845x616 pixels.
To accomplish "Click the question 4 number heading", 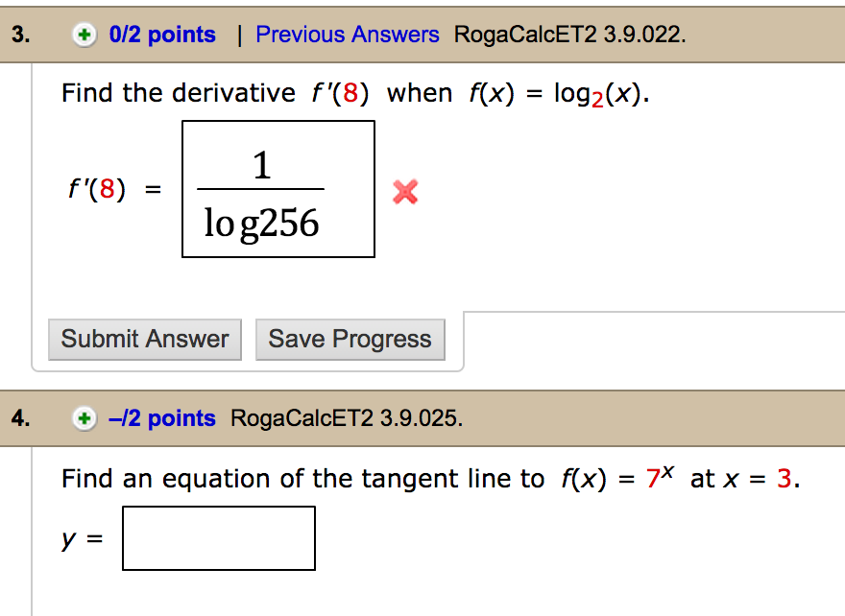I will pos(17,417).
